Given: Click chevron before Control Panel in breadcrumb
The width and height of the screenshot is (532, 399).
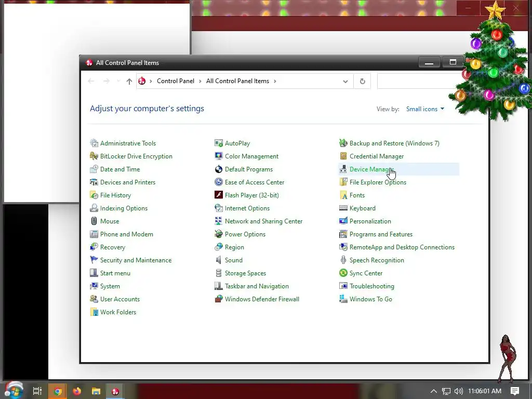Looking at the screenshot, I should (151, 81).
